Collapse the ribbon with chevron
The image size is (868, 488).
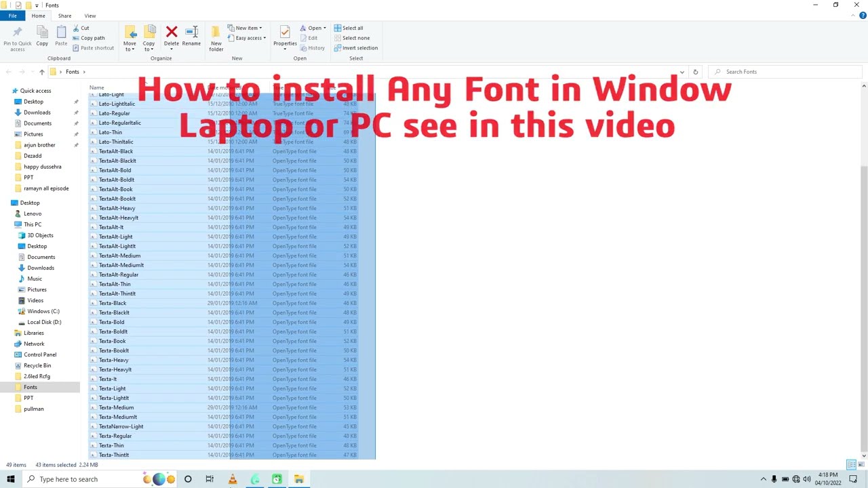pos(854,16)
